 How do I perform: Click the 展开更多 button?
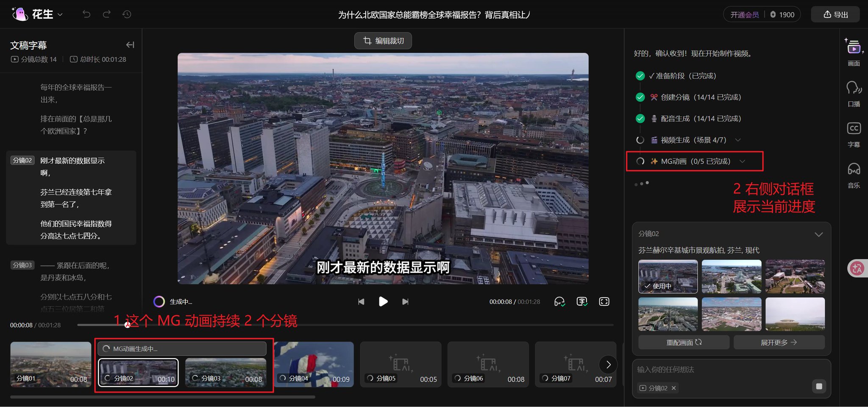pos(779,342)
